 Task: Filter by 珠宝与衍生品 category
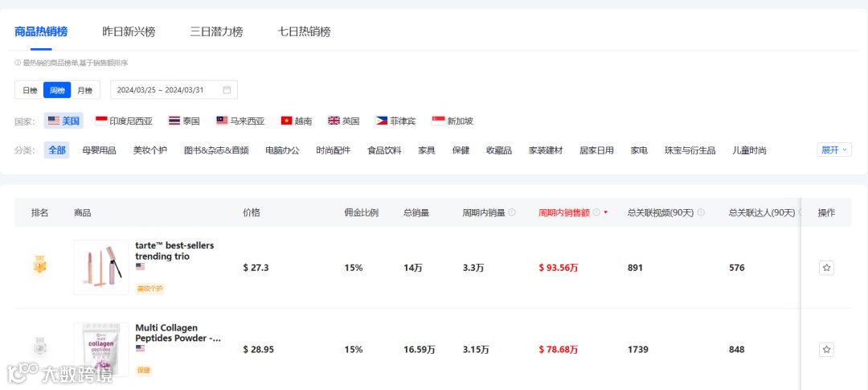tap(690, 150)
